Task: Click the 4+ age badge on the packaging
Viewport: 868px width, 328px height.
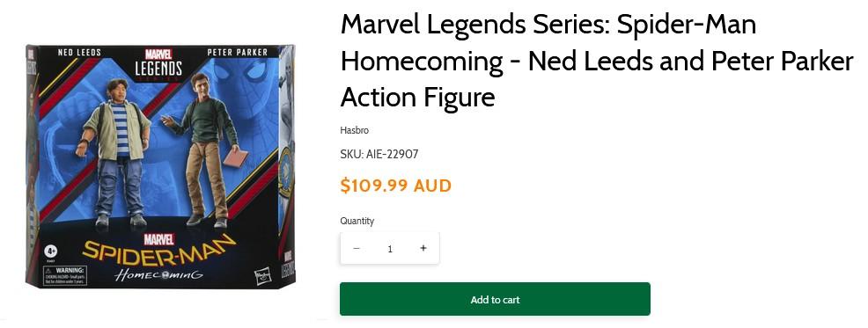Action: click(x=51, y=251)
